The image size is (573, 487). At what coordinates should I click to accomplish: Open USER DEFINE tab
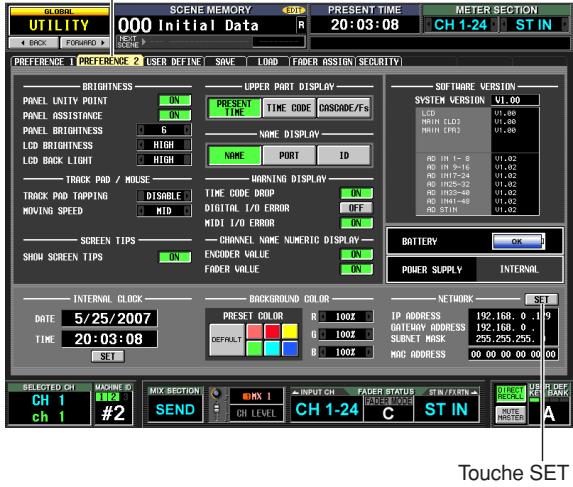(174, 62)
